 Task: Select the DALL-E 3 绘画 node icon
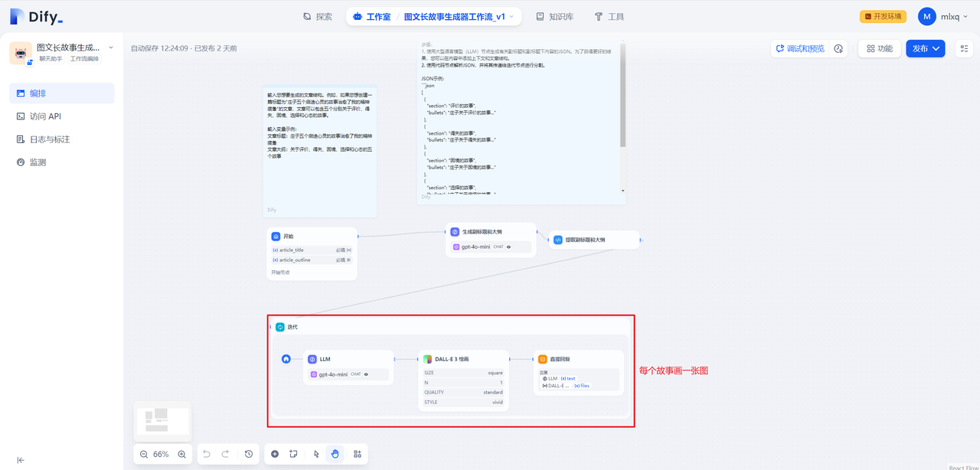point(428,358)
